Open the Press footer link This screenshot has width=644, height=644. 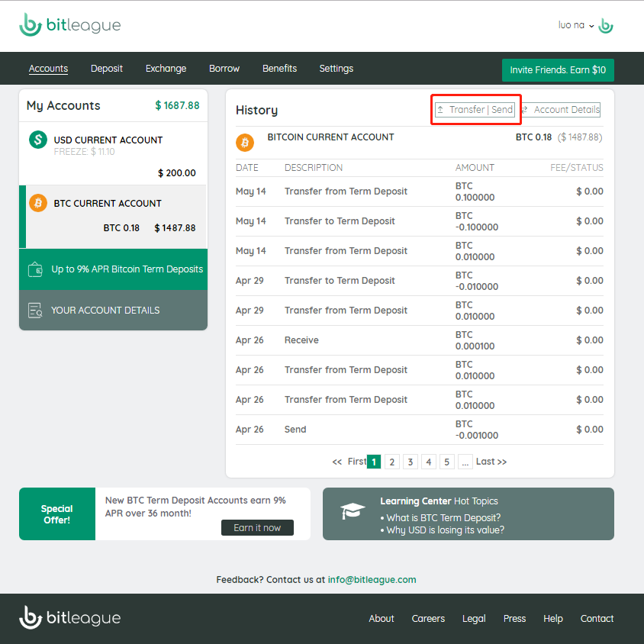point(514,619)
